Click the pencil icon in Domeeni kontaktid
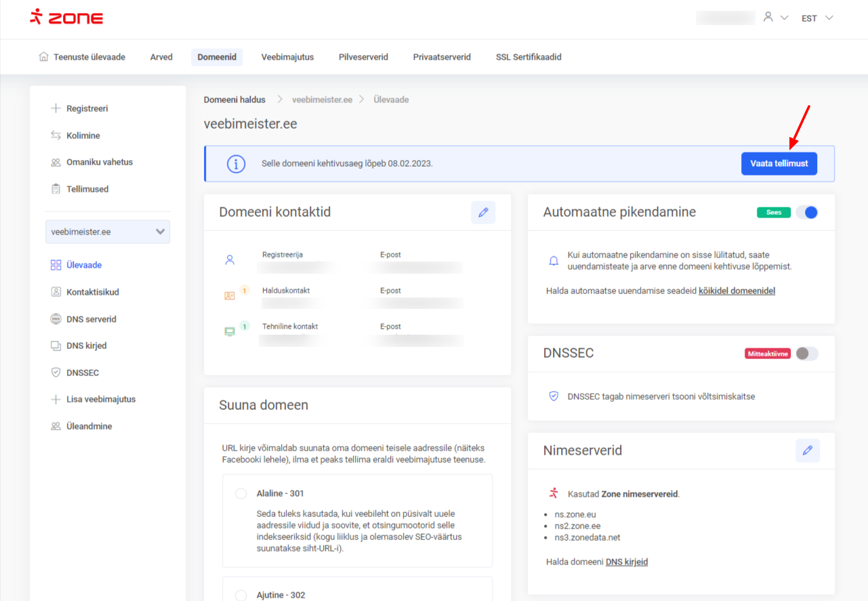 pyautogui.click(x=483, y=212)
